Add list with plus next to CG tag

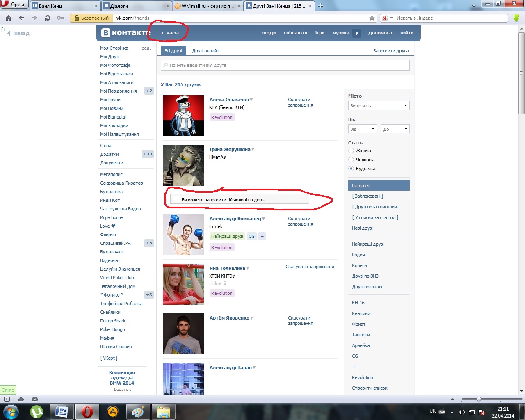262,236
